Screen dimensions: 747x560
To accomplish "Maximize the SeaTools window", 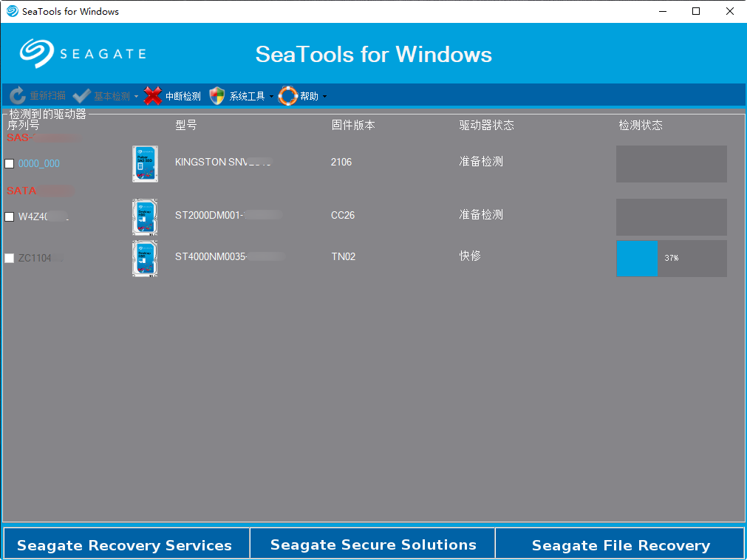I will tap(696, 11).
